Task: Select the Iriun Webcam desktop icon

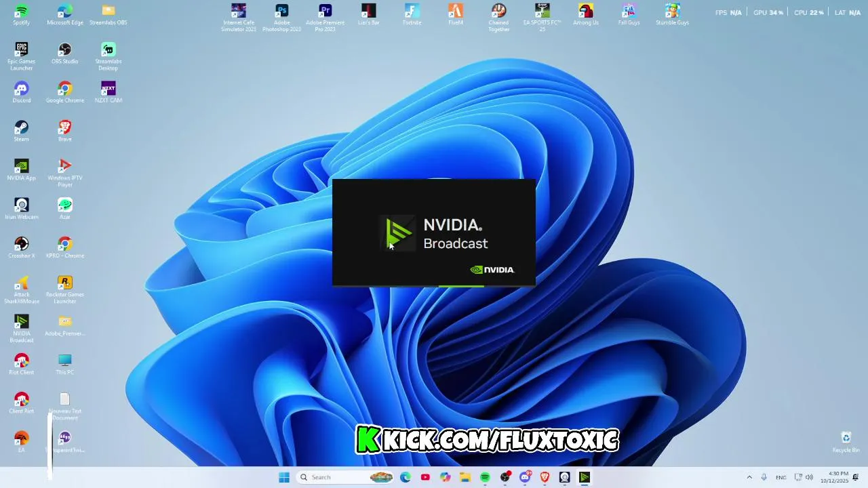Action: click(x=21, y=209)
